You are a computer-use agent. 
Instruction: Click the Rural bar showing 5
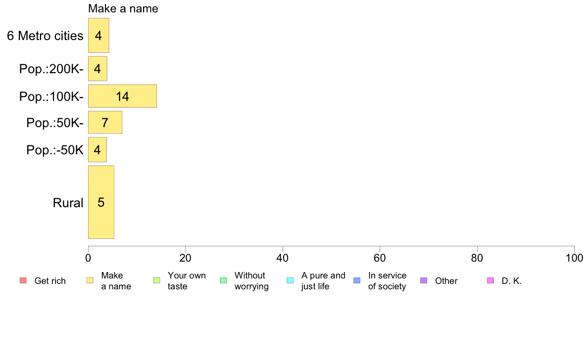tap(101, 202)
